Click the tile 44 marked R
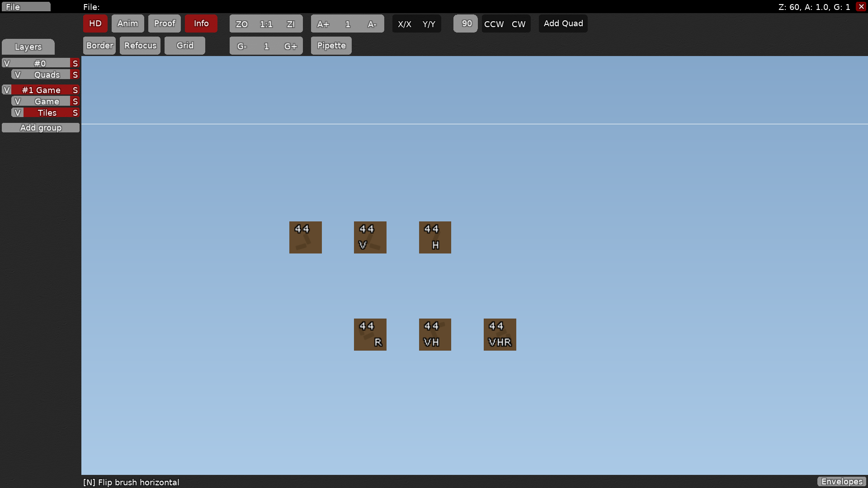This screenshot has height=488, width=868. [370, 334]
